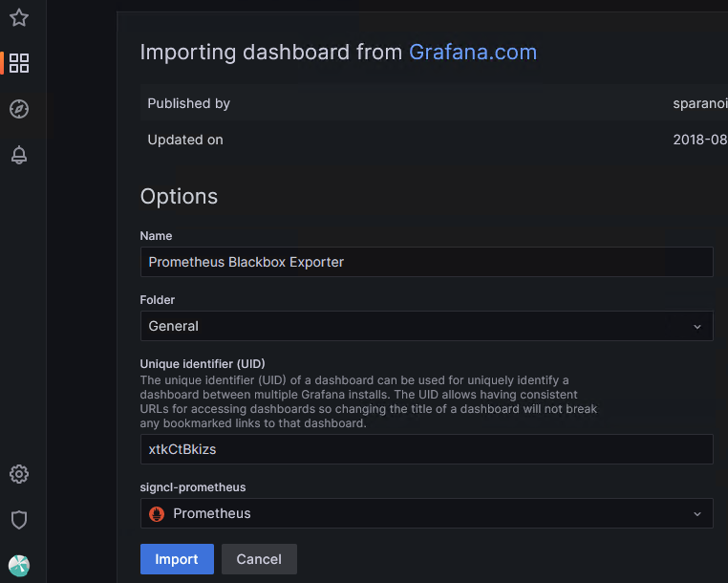Open the Starred dashboards star icon
728x583 pixels.
point(19,17)
